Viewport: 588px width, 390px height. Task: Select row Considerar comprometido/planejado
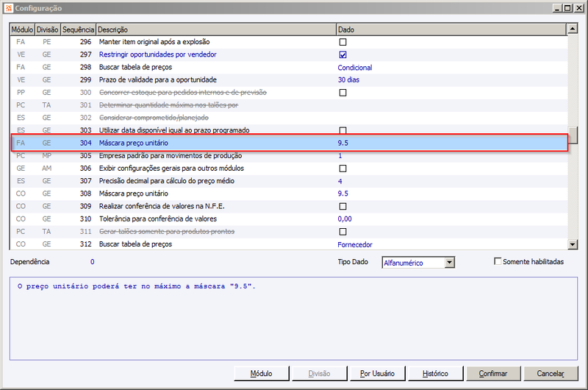pos(289,118)
